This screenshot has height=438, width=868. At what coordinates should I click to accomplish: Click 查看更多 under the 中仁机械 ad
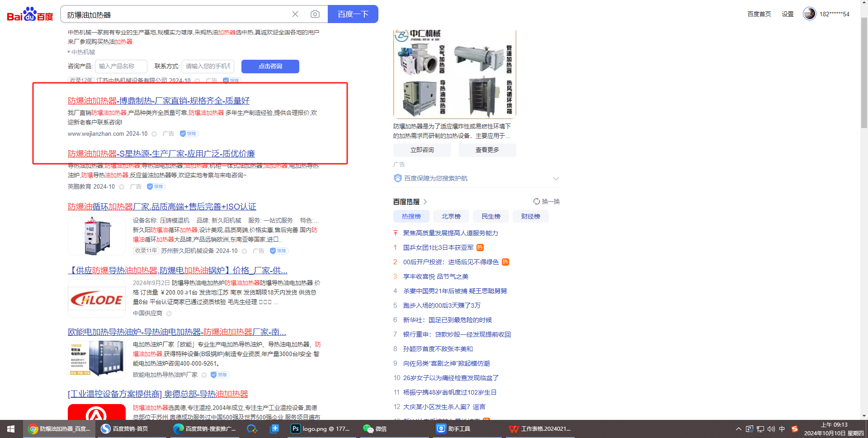487,150
